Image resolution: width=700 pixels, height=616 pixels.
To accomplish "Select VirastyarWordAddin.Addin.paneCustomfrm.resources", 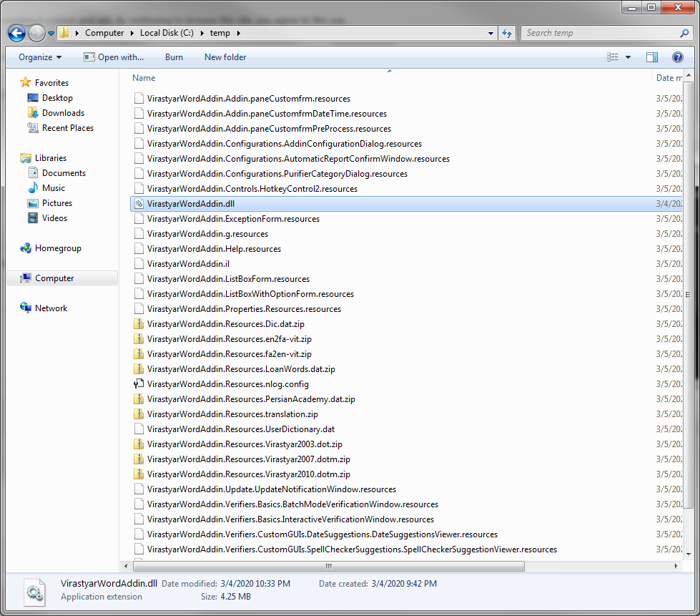I will click(x=249, y=99).
